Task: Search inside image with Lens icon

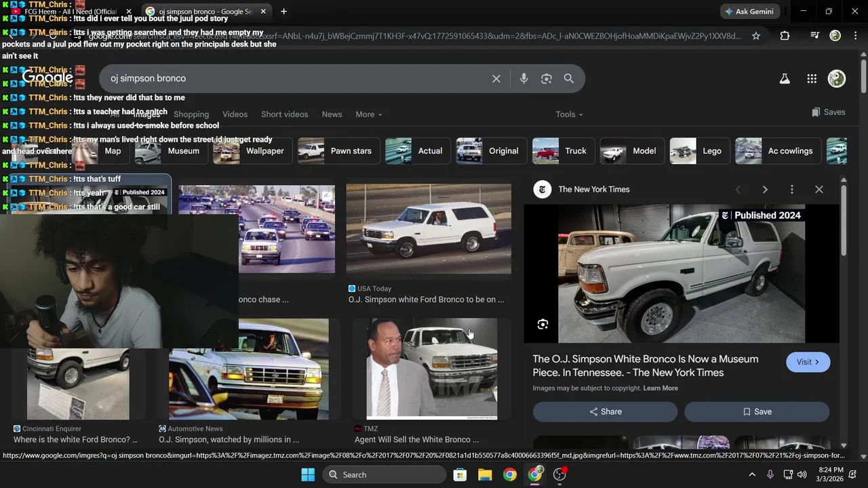Action: (x=542, y=325)
